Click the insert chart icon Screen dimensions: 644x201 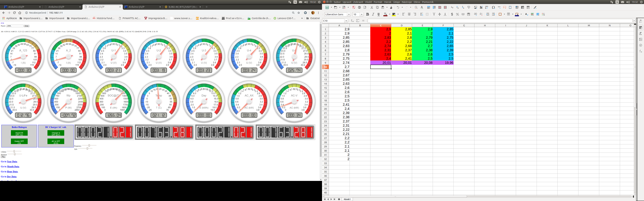[481, 8]
